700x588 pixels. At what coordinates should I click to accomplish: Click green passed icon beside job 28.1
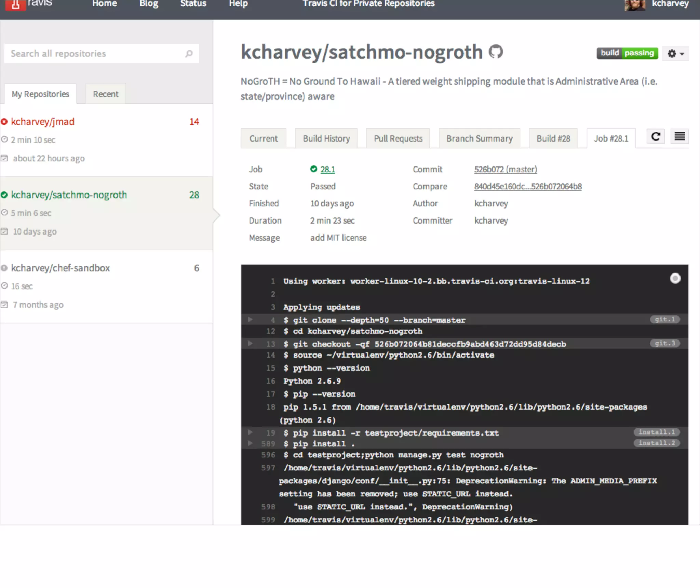pos(313,169)
